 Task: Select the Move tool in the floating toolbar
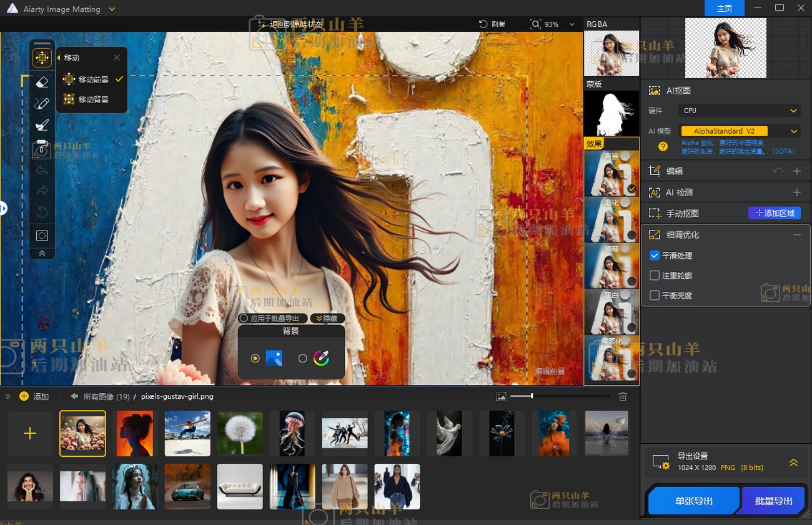coord(42,58)
